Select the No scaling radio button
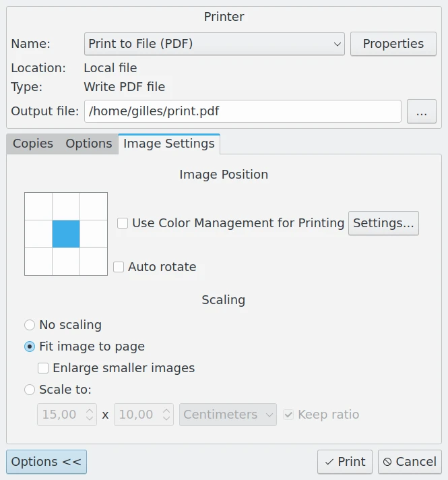 (30, 325)
